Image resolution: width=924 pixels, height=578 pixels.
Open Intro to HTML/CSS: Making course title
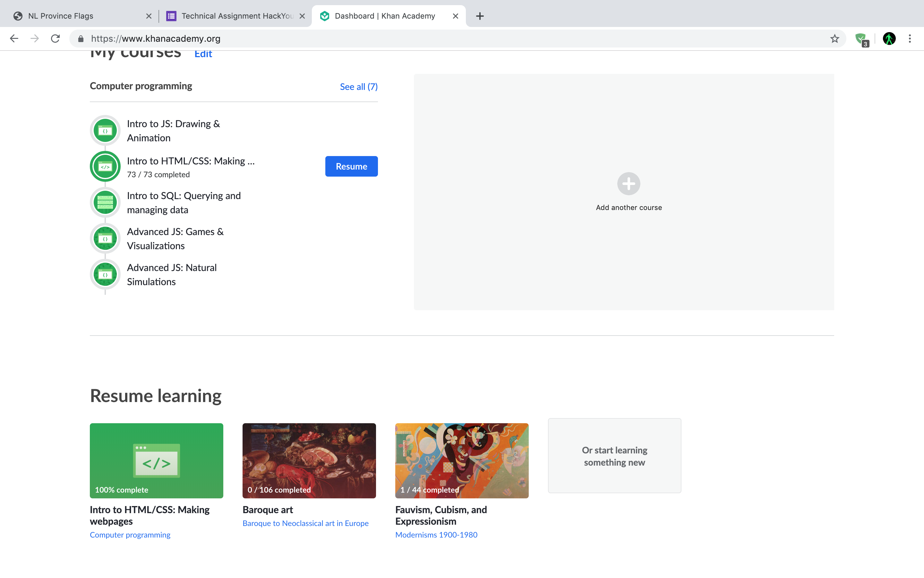click(191, 161)
